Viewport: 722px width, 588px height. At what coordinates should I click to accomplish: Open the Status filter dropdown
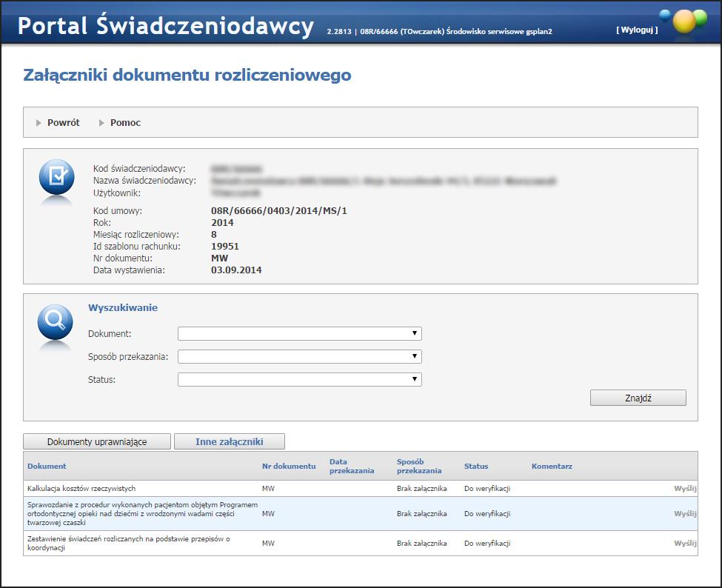[x=300, y=379]
